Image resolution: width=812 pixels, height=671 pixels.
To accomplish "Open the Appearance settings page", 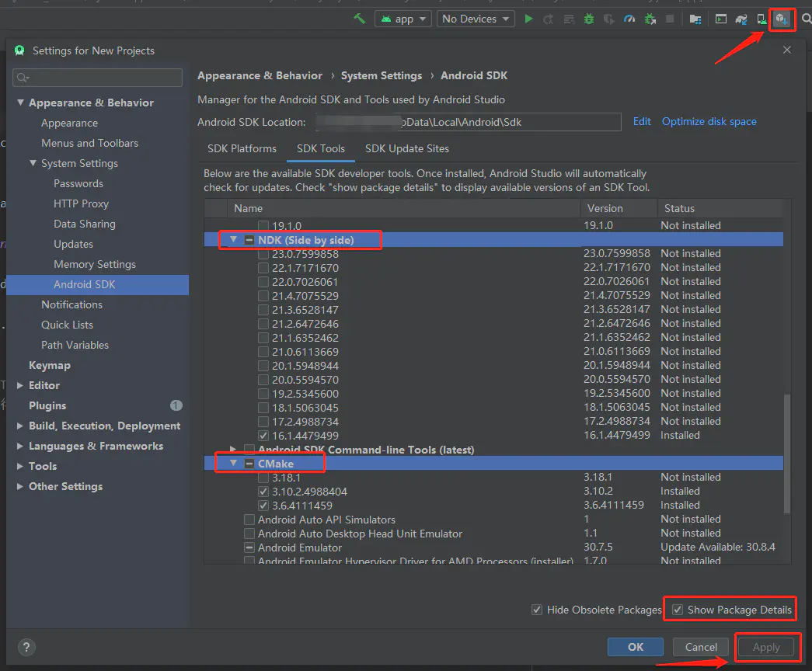I will 69,123.
